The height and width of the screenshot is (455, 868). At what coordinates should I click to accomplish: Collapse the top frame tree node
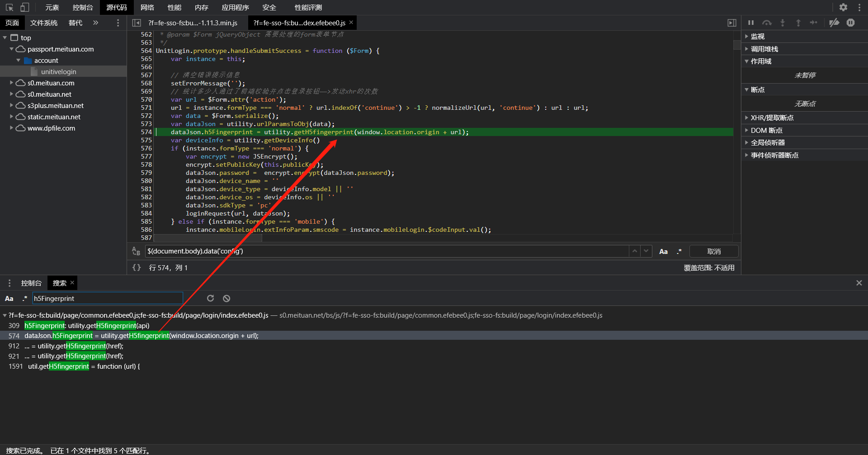(x=5, y=38)
